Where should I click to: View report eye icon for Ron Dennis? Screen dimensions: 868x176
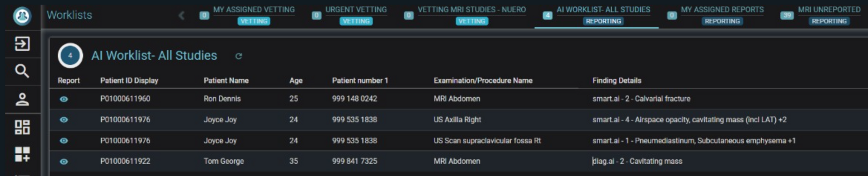click(x=64, y=99)
